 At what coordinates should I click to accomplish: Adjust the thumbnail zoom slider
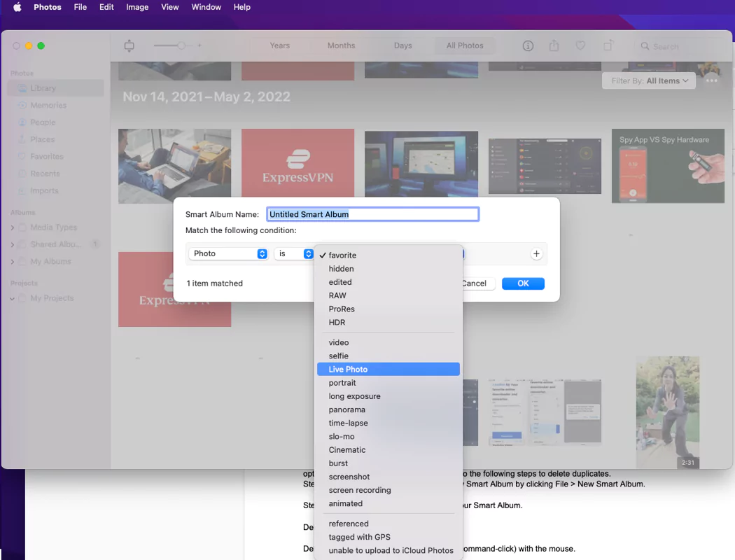(x=181, y=45)
